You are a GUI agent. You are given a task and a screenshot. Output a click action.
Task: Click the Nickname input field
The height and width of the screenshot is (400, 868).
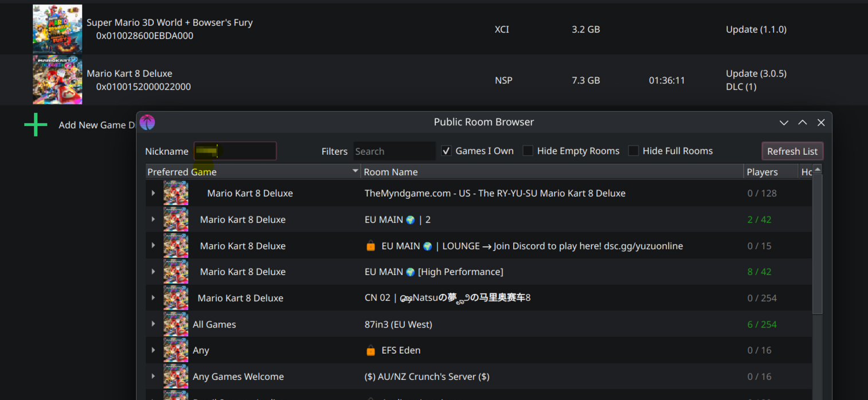pos(235,151)
